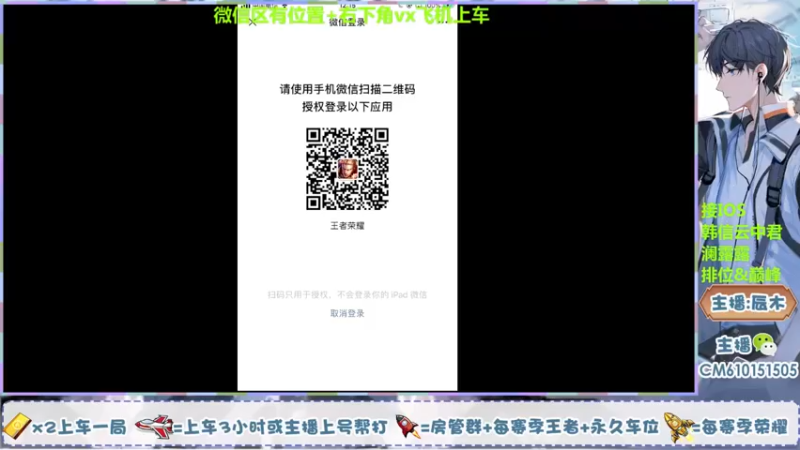The width and height of the screenshot is (800, 450).
Task: Click the gold bar gift icon
Action: pos(17,426)
